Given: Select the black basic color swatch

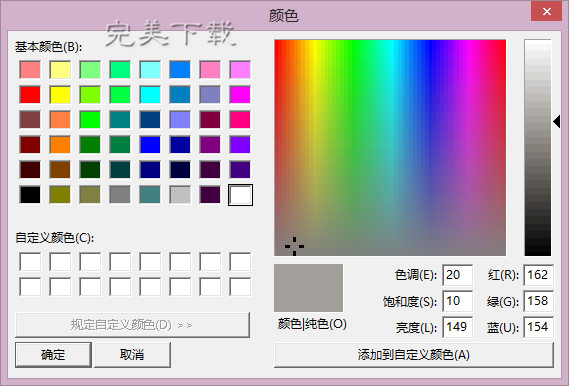Looking at the screenshot, I should [x=30, y=195].
